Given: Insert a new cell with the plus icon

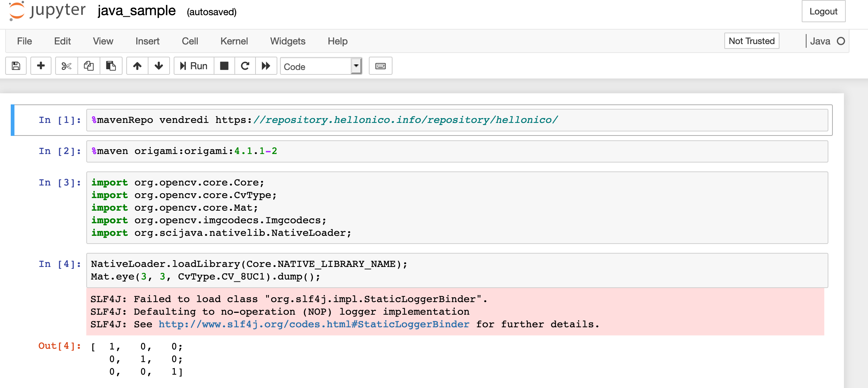Looking at the screenshot, I should click(41, 66).
